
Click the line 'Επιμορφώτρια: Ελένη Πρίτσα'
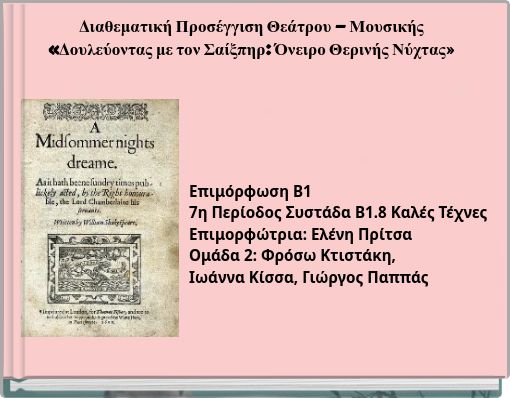point(300,235)
